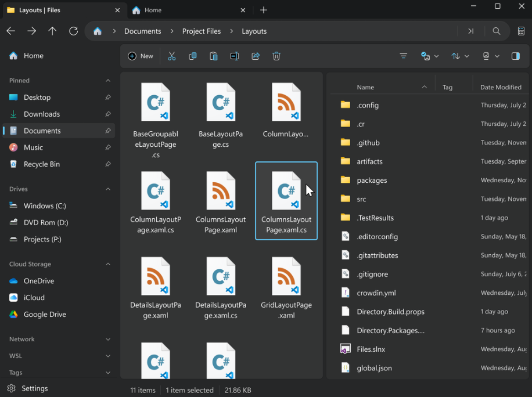Collapse the Cloud Storage section
The image size is (532, 397).
point(108,264)
